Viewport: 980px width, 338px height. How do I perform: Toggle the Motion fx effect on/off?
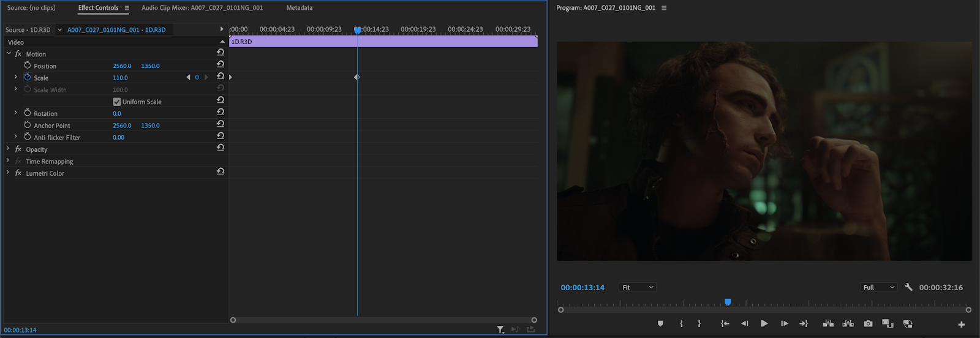click(x=18, y=54)
